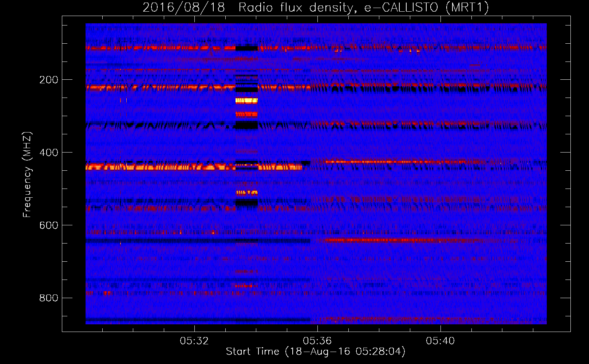
Task: Click the '05:36' time axis label
Action: (x=317, y=341)
